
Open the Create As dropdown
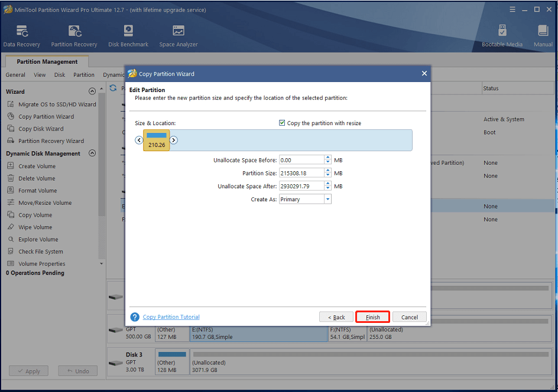coord(327,199)
